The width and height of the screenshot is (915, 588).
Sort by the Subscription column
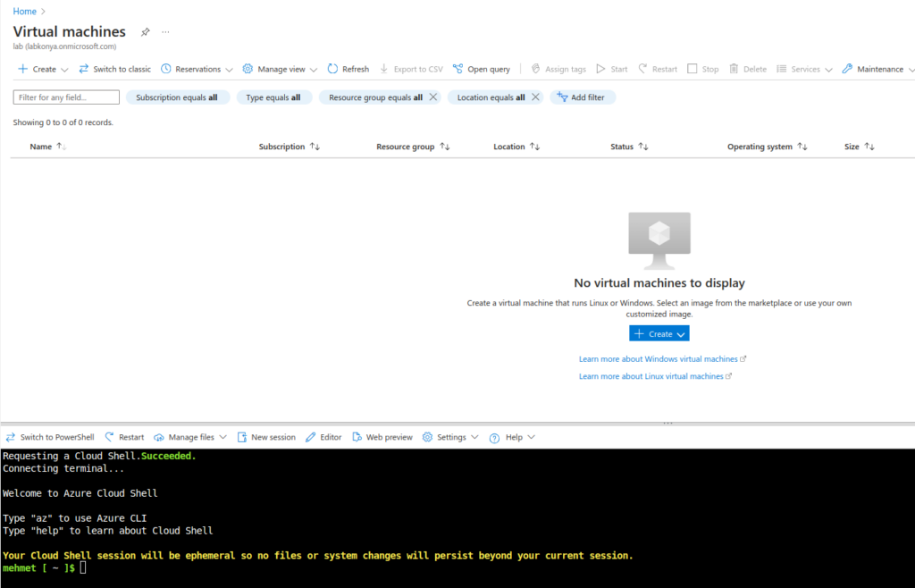coord(290,147)
